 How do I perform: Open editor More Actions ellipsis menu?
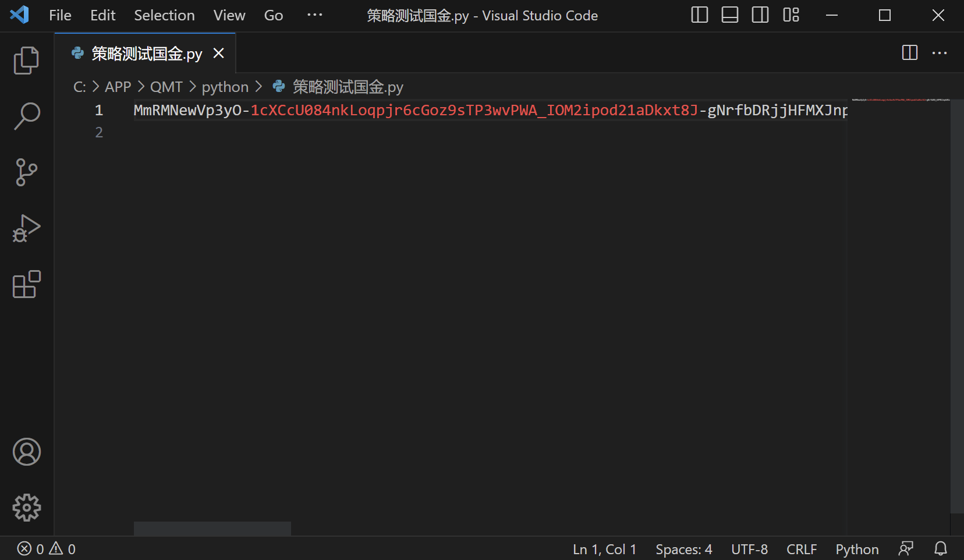940,53
